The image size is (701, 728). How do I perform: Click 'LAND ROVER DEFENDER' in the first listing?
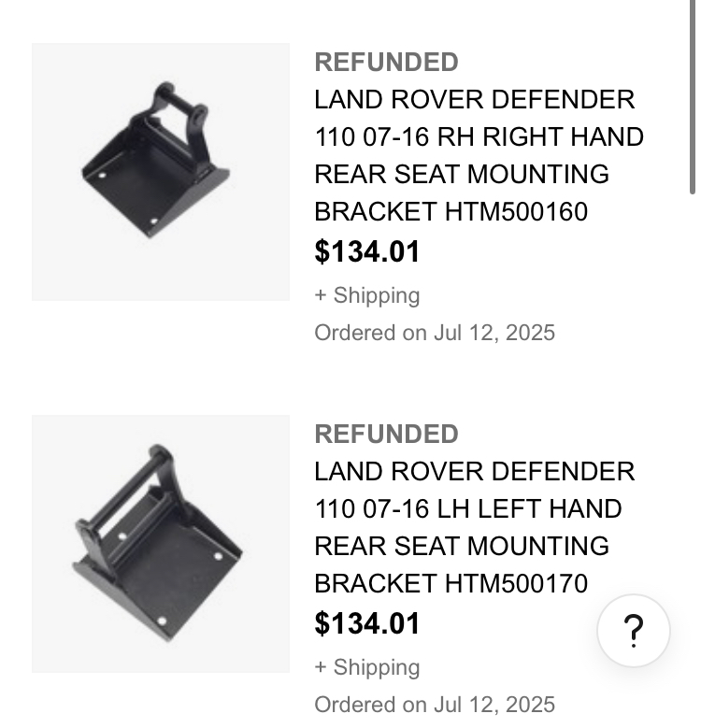coord(474,100)
